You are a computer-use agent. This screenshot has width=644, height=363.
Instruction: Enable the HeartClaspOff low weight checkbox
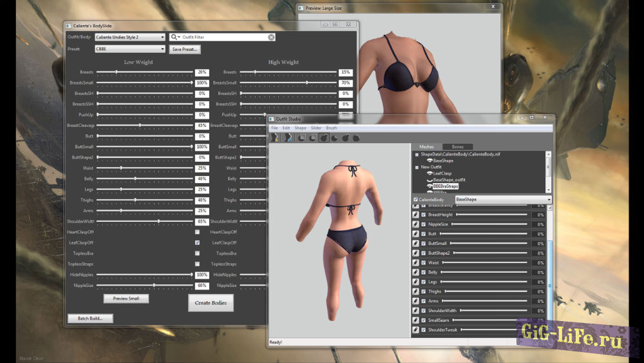coord(197,232)
